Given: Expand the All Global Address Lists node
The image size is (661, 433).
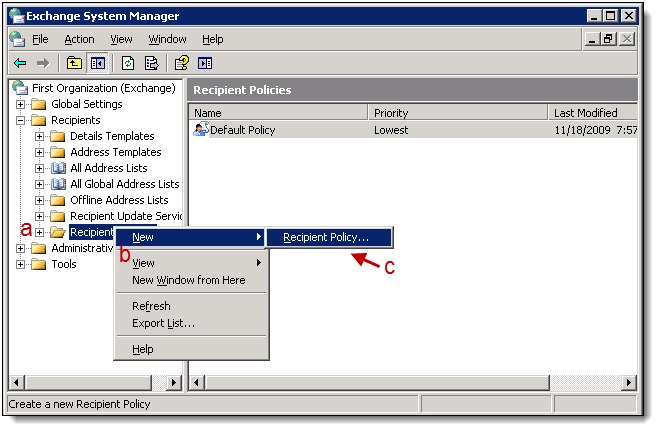Looking at the screenshot, I should tap(39, 185).
